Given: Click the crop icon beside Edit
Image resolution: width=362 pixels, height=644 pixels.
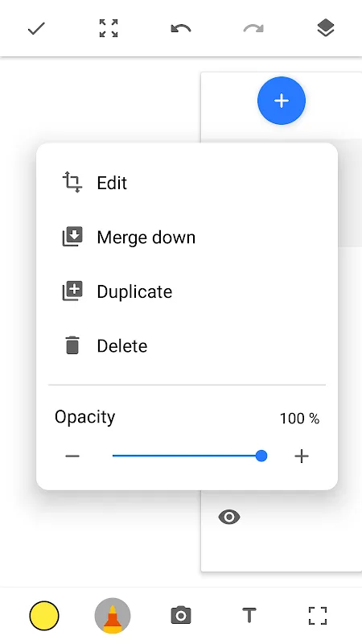Looking at the screenshot, I should coord(72,183).
